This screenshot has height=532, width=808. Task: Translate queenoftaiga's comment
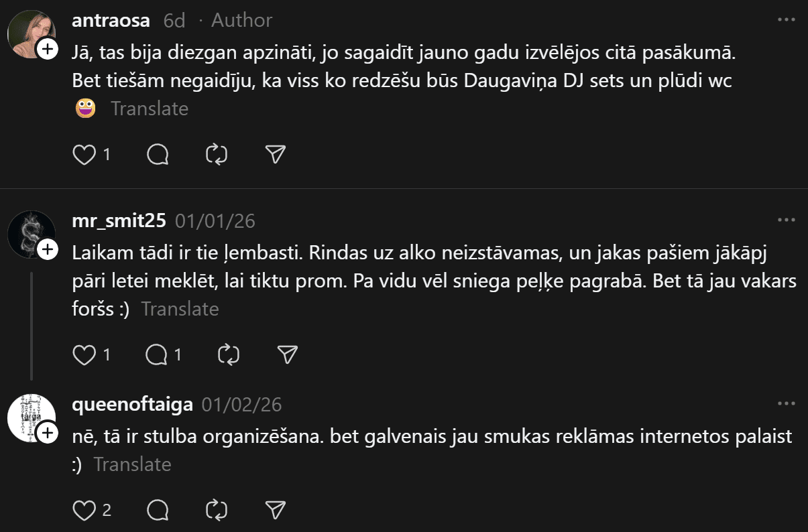point(132,464)
